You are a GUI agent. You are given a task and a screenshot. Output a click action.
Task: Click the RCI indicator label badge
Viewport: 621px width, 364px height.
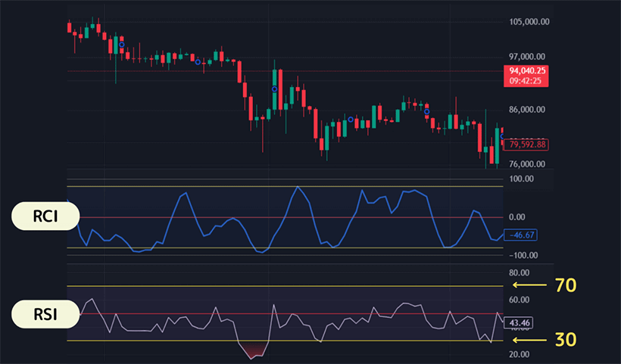click(45, 218)
